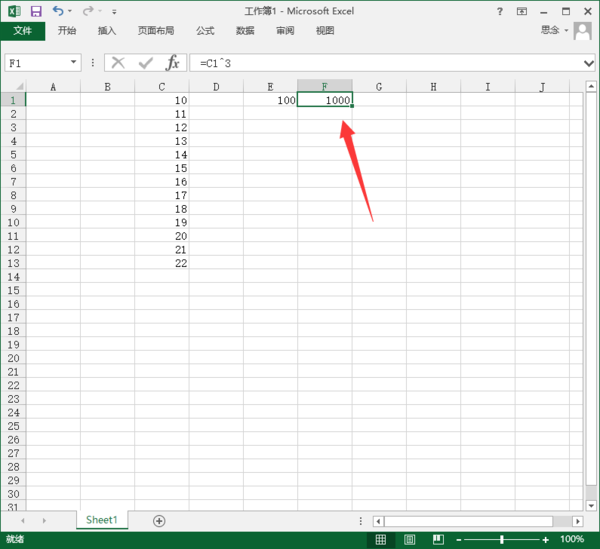Image resolution: width=600 pixels, height=549 pixels.
Task: Click the fx Insert Function icon
Action: [172, 63]
